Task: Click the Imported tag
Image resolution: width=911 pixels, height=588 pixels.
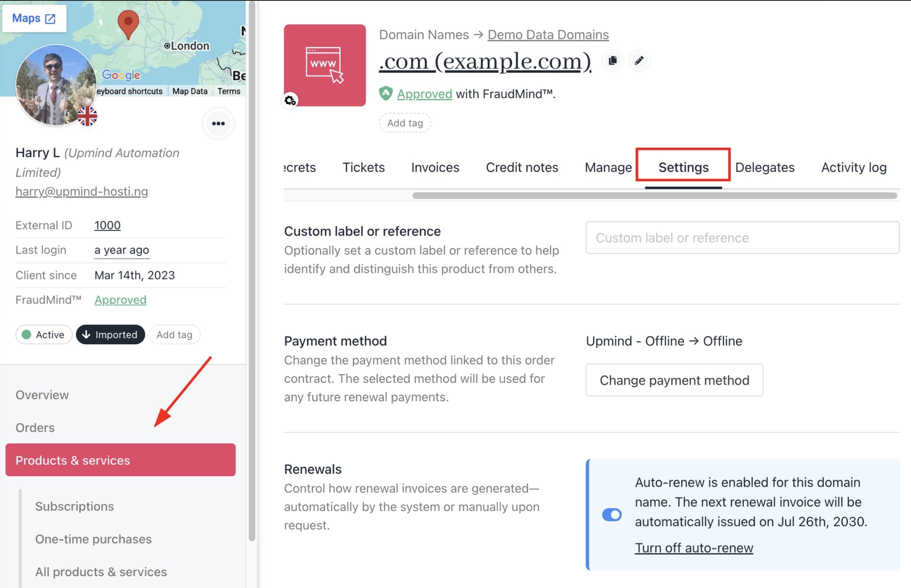Action: point(110,334)
